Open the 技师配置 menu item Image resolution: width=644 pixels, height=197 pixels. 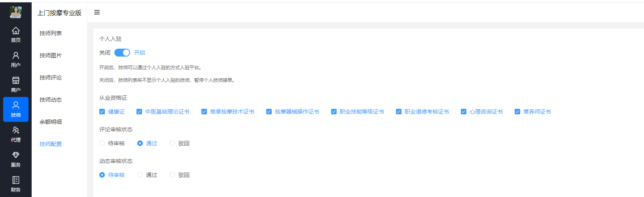pyautogui.click(x=51, y=144)
